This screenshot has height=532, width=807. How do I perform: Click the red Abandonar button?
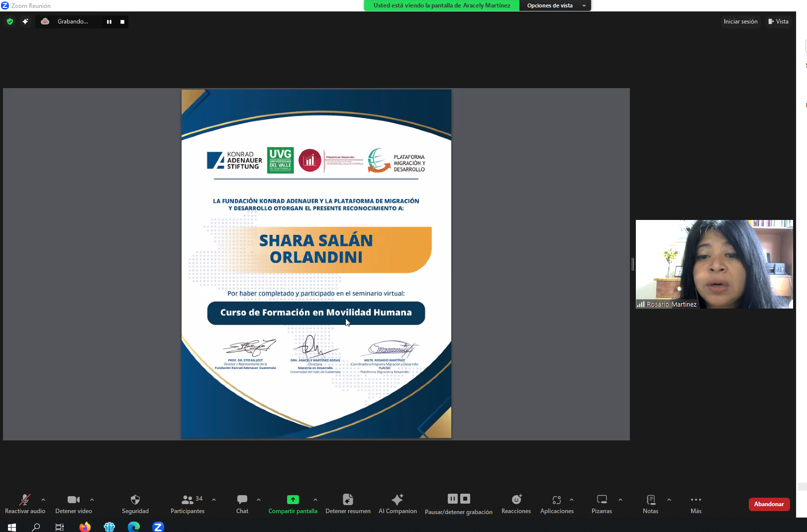click(769, 504)
